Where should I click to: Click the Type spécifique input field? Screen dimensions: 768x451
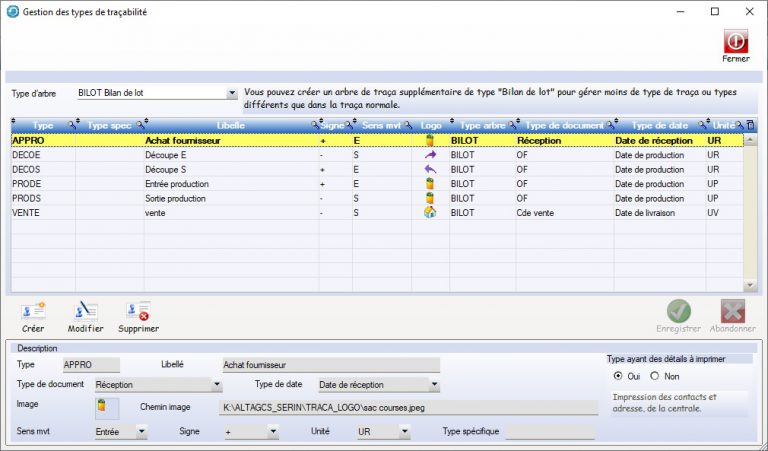click(551, 432)
